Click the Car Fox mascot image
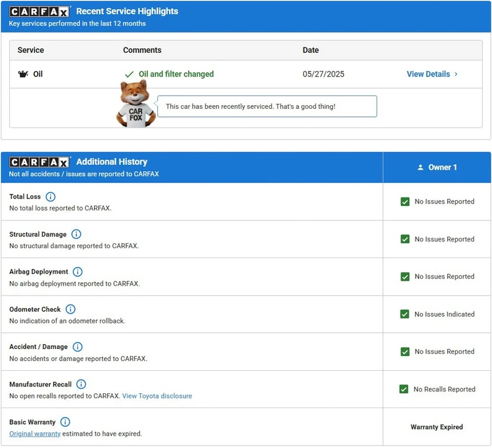 pyautogui.click(x=136, y=104)
